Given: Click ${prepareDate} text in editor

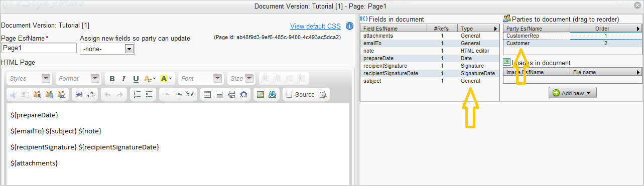Looking at the screenshot, I should 35,115.
